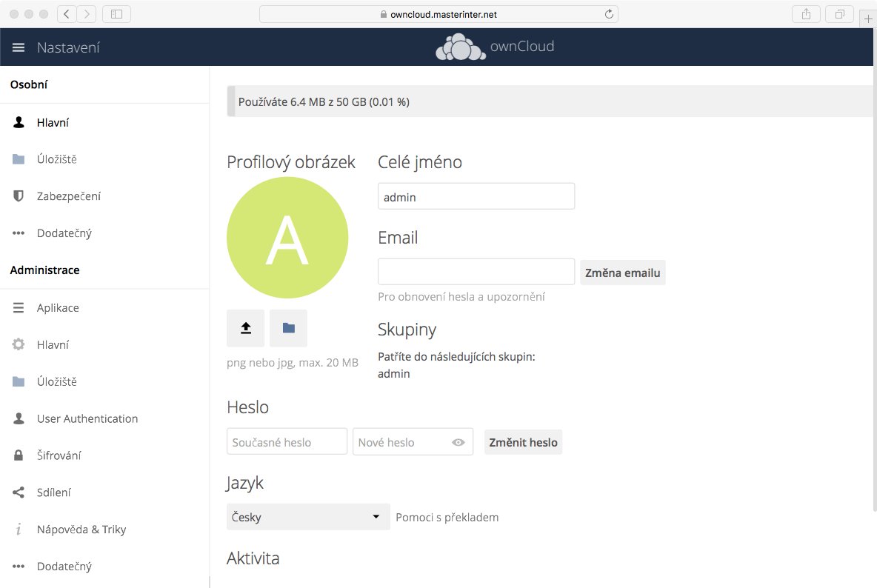877x588 pixels.
Task: Click the folder icon beside personal Úložiště
Action: pyautogui.click(x=19, y=159)
